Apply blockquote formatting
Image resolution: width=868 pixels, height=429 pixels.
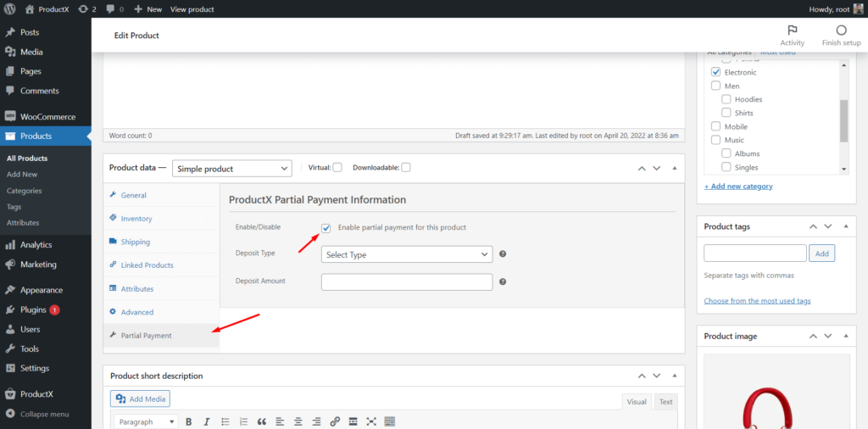(x=262, y=422)
